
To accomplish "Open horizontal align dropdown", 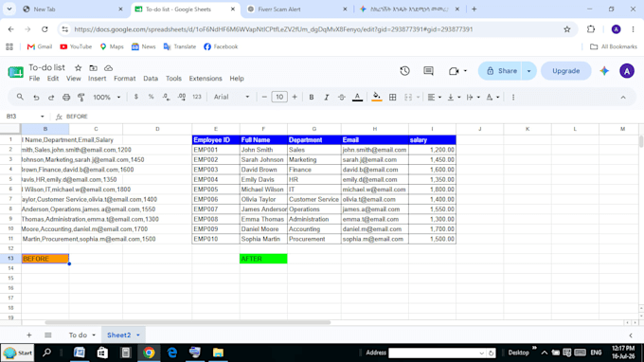I will (434, 97).
